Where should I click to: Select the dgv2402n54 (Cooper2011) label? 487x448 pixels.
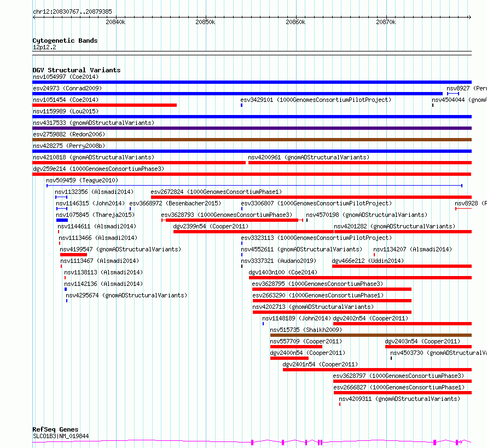pos(370,318)
